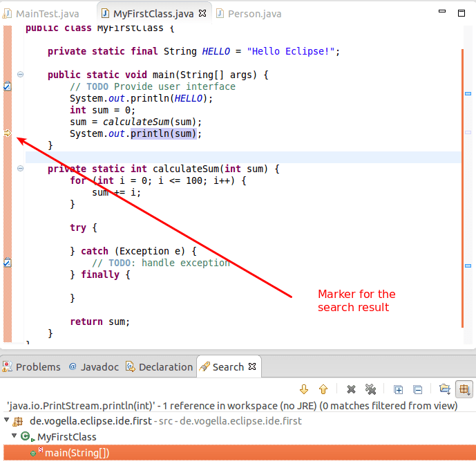Click the overview ruler search match marker
Viewport: 476px width, 466px height.
(468, 132)
